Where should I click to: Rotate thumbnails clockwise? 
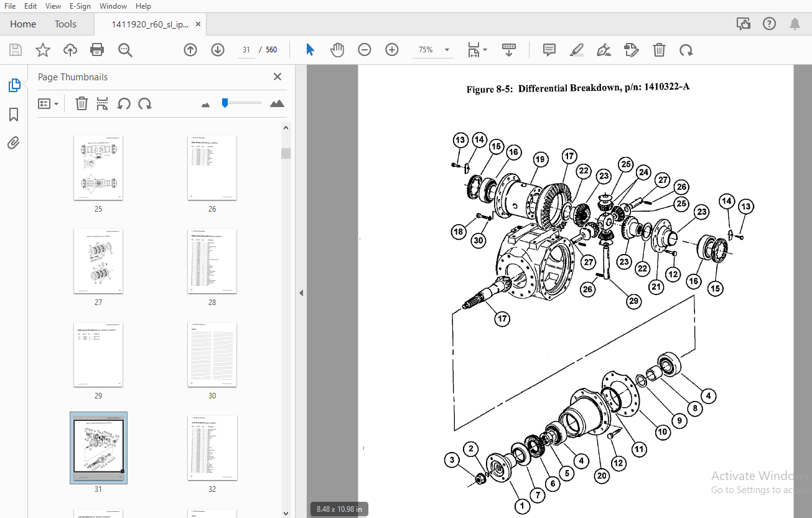[x=145, y=103]
